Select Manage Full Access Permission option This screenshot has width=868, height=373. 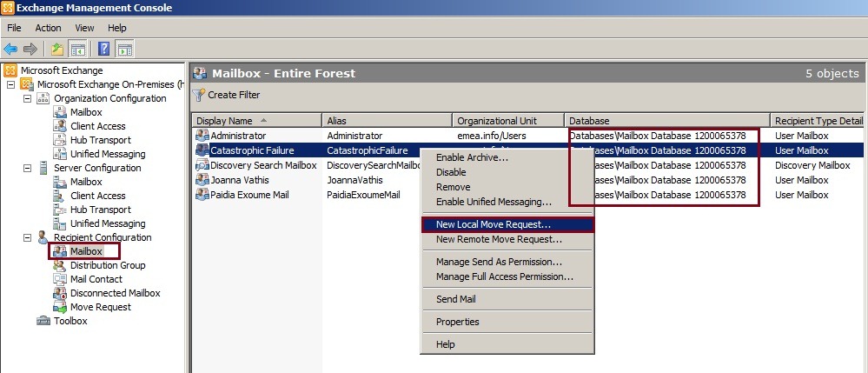[504, 276]
